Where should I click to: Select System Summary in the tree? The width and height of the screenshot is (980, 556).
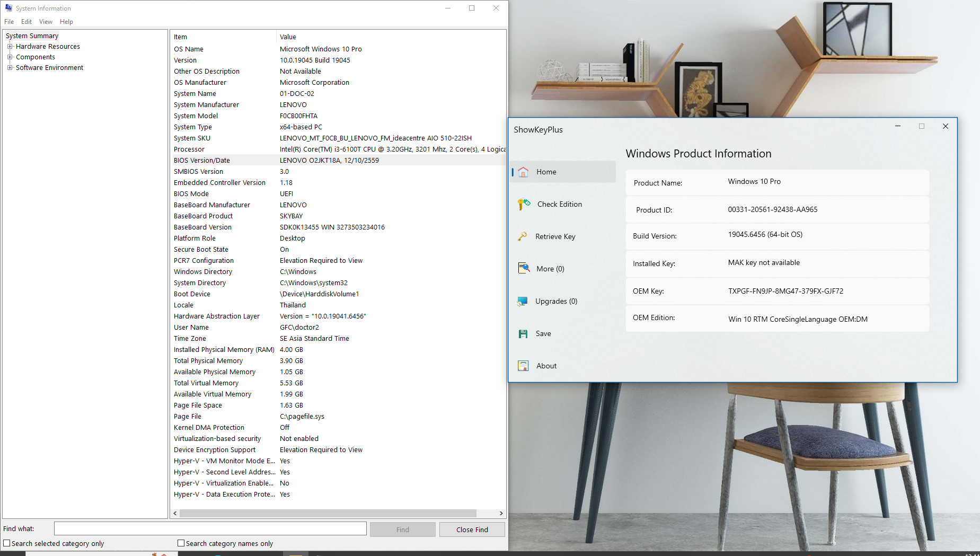pyautogui.click(x=32, y=36)
